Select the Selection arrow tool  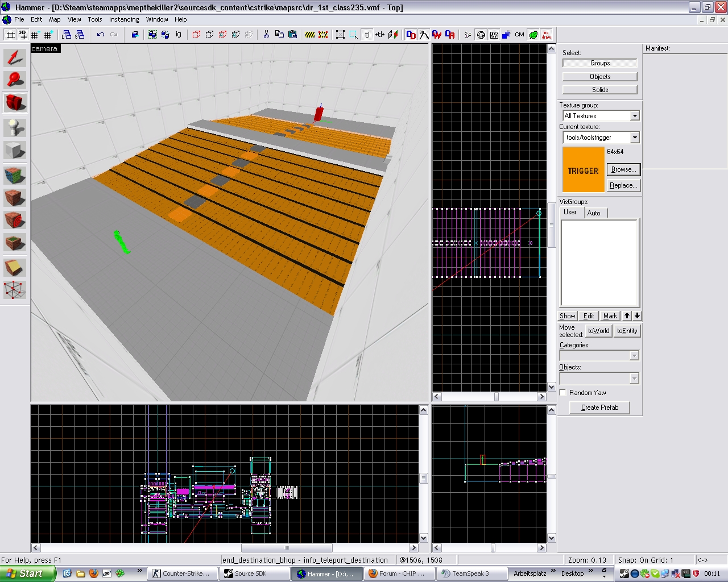[x=15, y=58]
